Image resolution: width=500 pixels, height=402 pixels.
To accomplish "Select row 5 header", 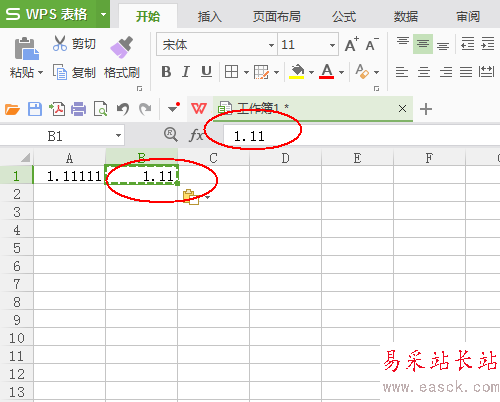I will [x=17, y=248].
